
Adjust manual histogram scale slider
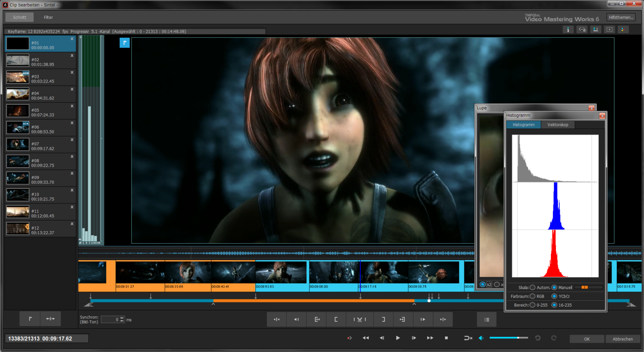coord(589,288)
